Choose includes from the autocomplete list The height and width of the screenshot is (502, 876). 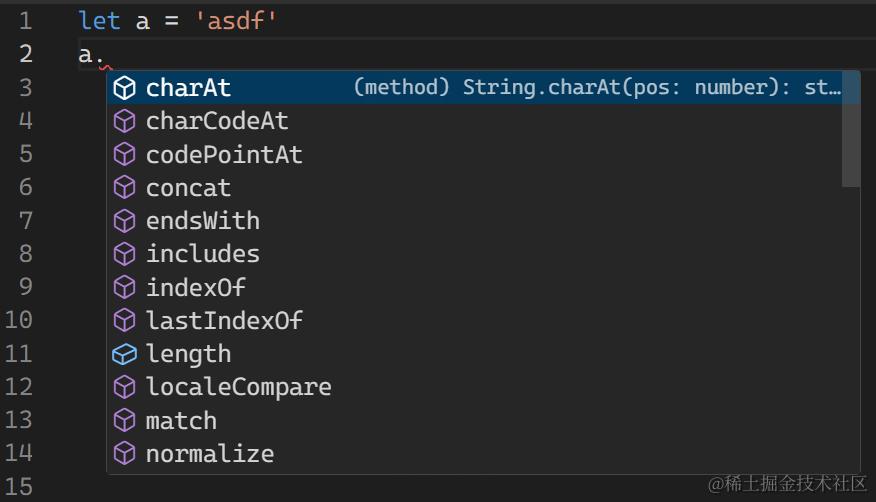coord(203,254)
